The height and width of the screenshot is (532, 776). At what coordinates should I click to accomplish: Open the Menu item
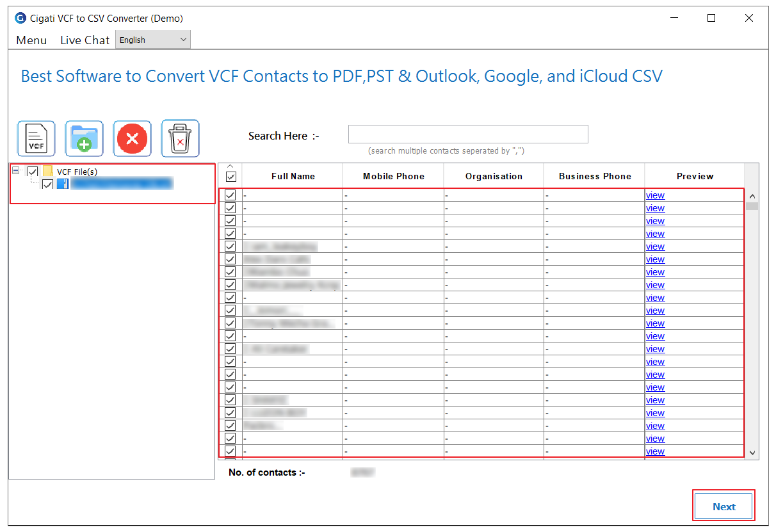(x=31, y=40)
